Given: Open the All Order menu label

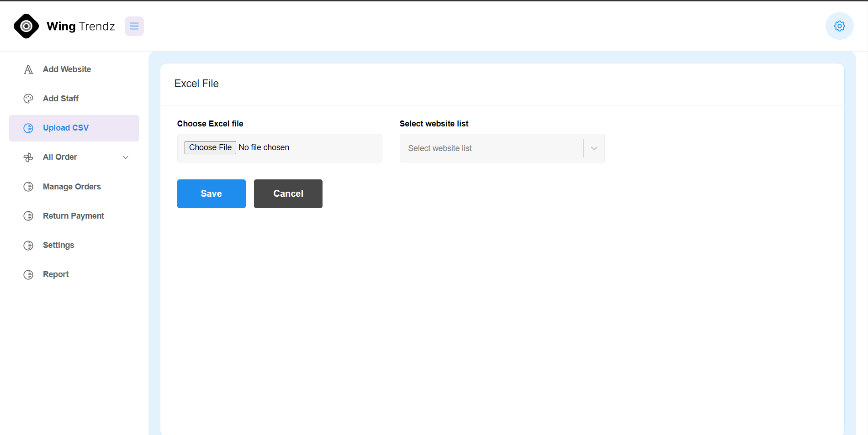Looking at the screenshot, I should (60, 157).
